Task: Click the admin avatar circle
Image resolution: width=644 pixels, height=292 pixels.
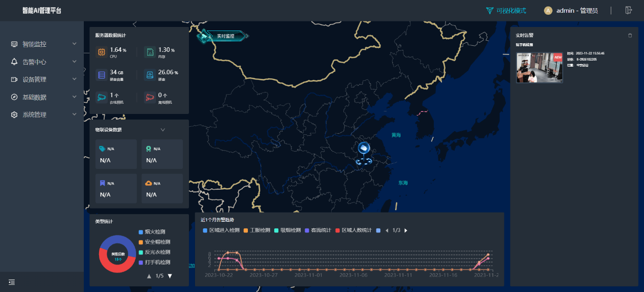Action: pyautogui.click(x=548, y=11)
